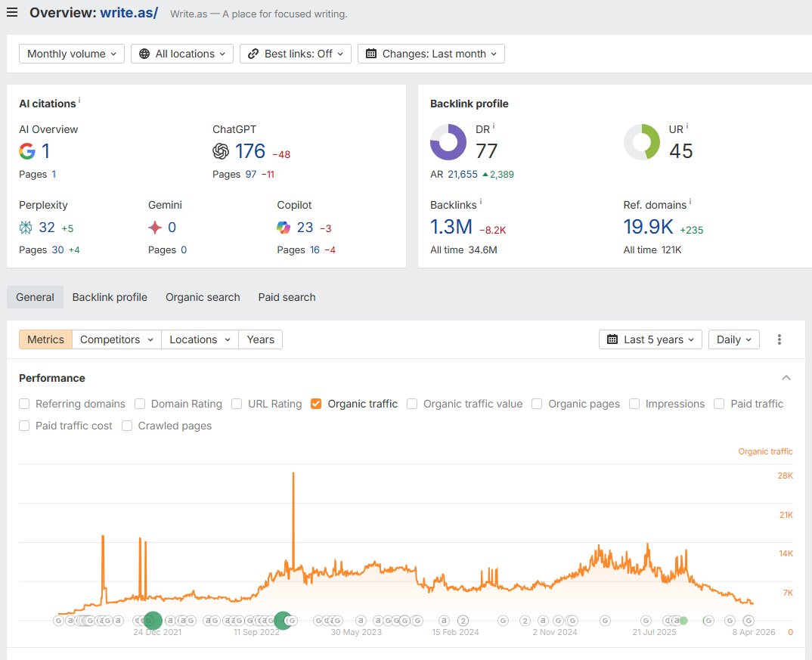The height and width of the screenshot is (660, 812).
Task: Click the DR info icon
Action: [494, 125]
